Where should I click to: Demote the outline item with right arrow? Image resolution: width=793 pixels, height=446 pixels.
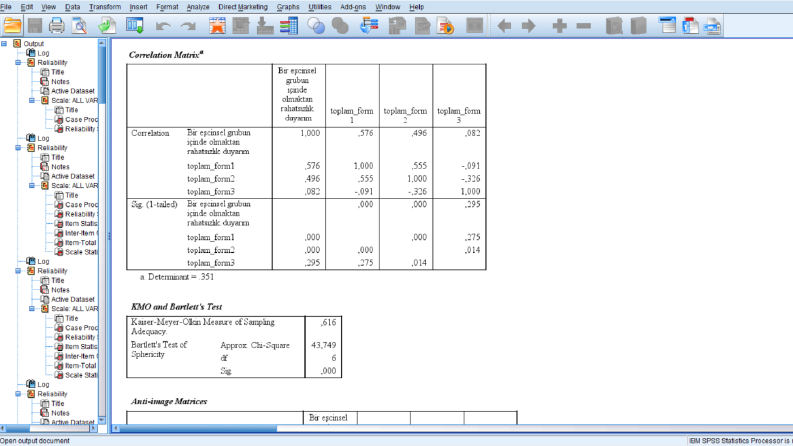pos(528,26)
